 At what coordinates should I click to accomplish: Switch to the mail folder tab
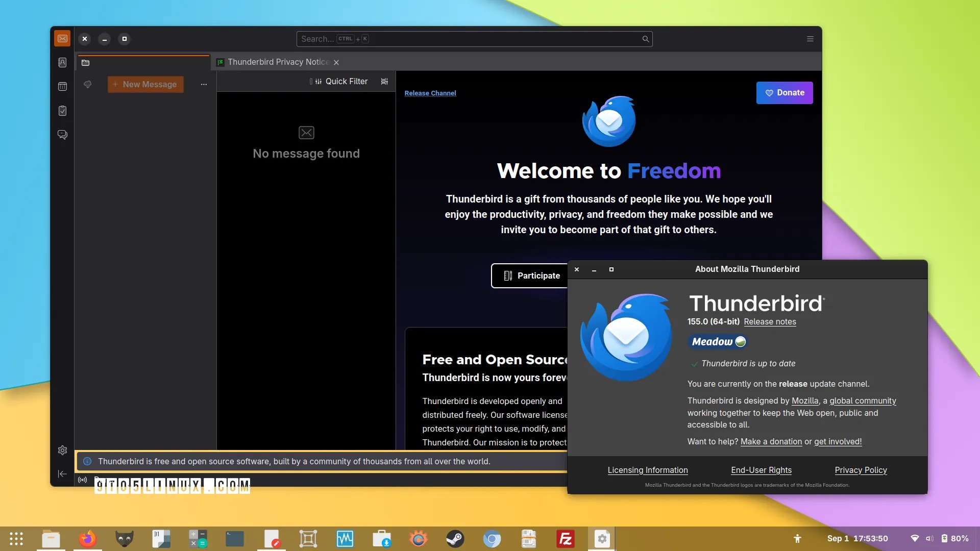[x=143, y=62]
